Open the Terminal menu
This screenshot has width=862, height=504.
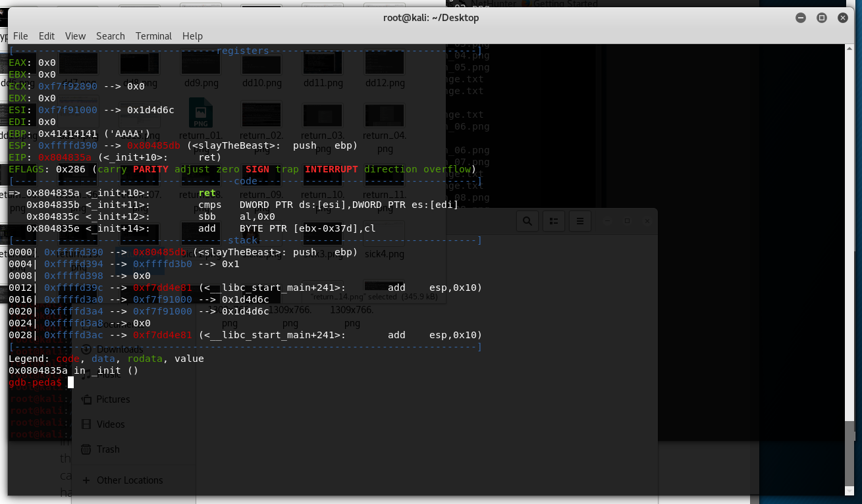pyautogui.click(x=153, y=36)
